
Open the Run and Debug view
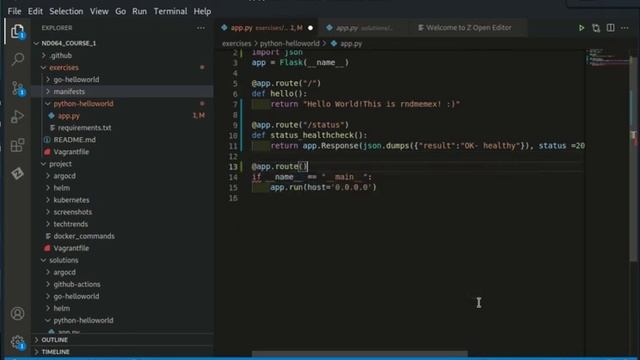[x=17, y=117]
